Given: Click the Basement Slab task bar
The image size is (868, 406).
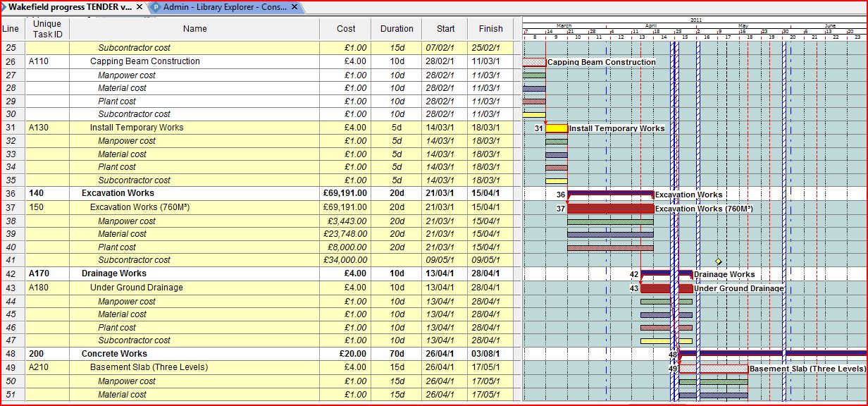Looking at the screenshot, I should coord(713,369).
